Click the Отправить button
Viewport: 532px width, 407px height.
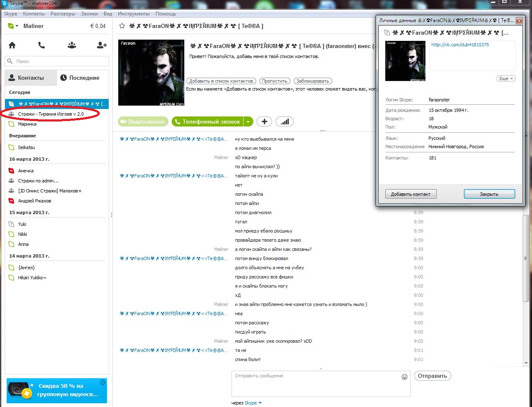[x=433, y=376]
